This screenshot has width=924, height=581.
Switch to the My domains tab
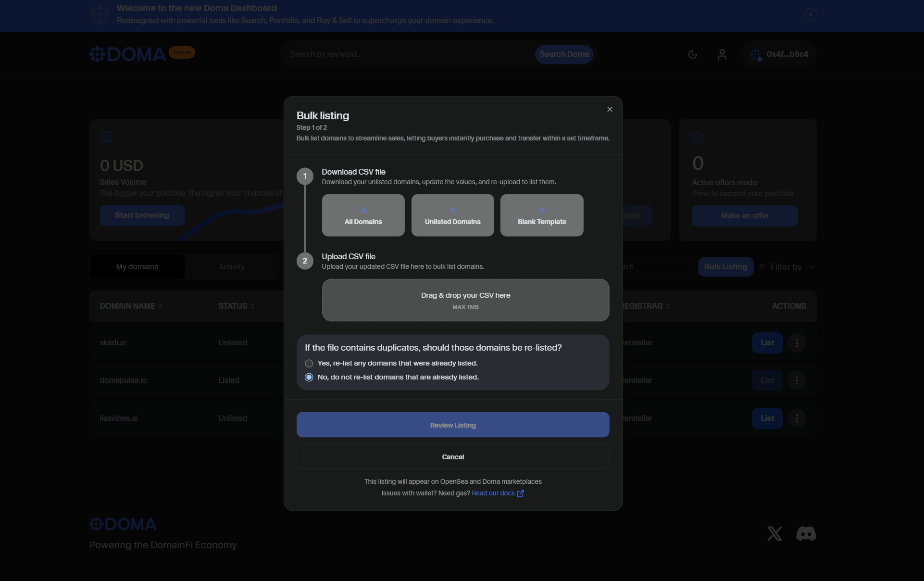click(x=137, y=267)
